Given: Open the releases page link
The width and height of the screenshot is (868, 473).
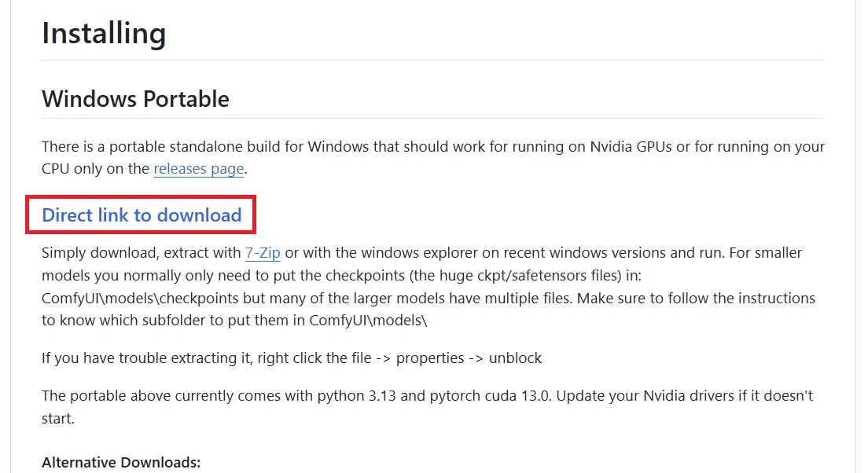Looking at the screenshot, I should (x=198, y=168).
